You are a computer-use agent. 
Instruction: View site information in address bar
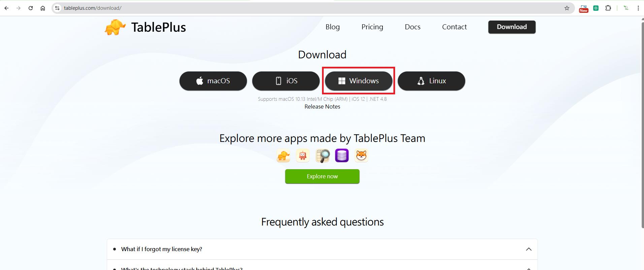pyautogui.click(x=57, y=8)
